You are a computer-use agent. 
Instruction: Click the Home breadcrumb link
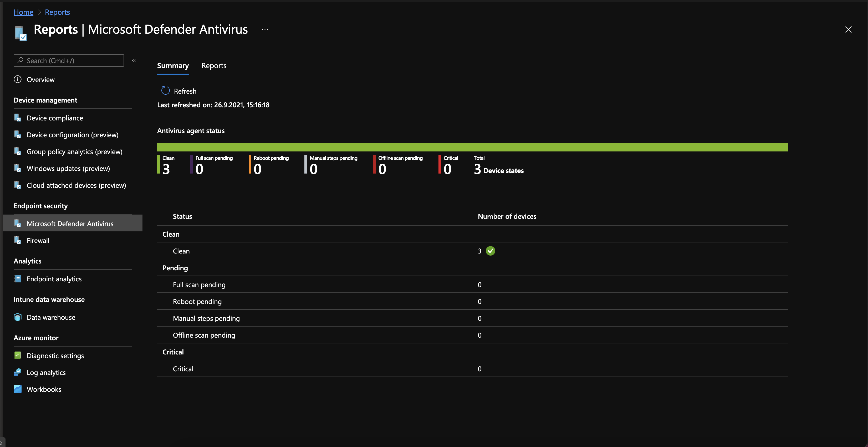(x=23, y=12)
